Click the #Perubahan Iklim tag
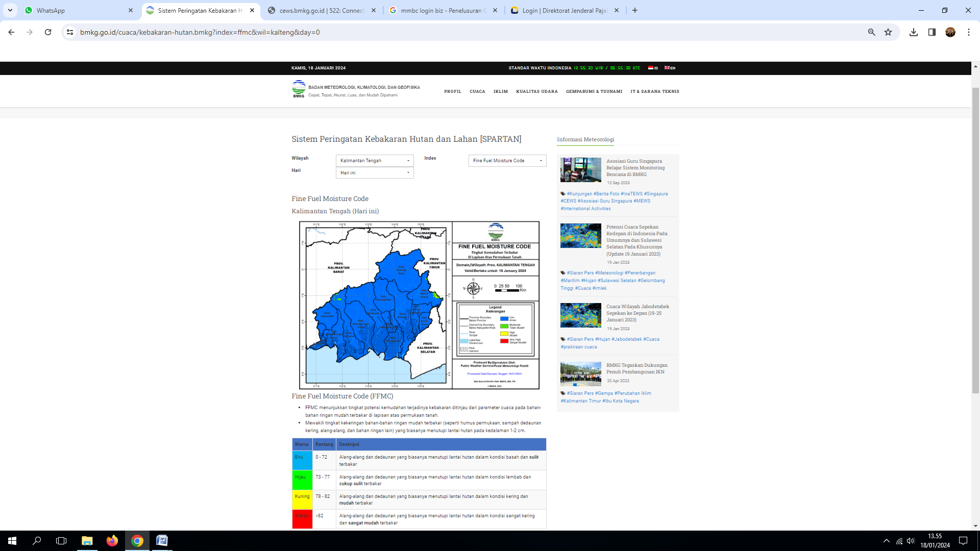Screen dimensions: 980x551 click(633, 393)
